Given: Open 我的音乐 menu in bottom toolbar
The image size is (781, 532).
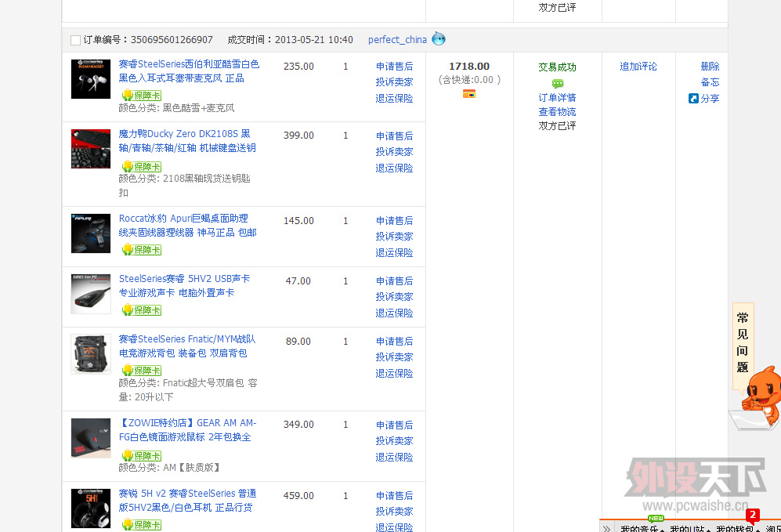Looking at the screenshot, I should click(x=642, y=529).
